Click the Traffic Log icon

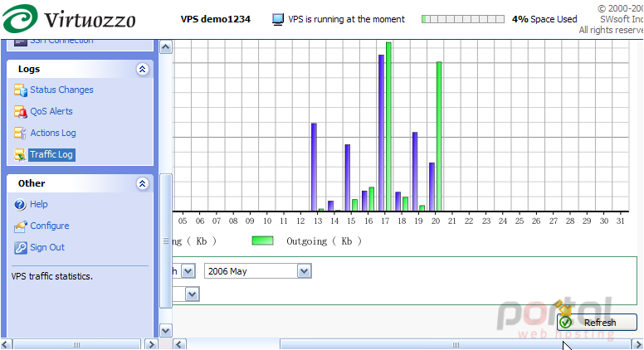click(x=20, y=155)
